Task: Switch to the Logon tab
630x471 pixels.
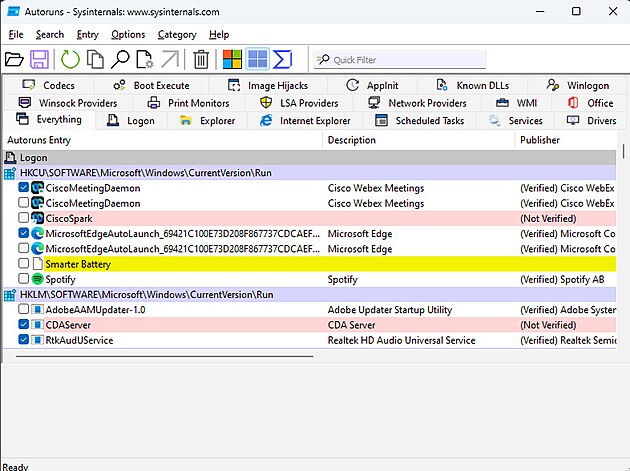Action: click(131, 121)
